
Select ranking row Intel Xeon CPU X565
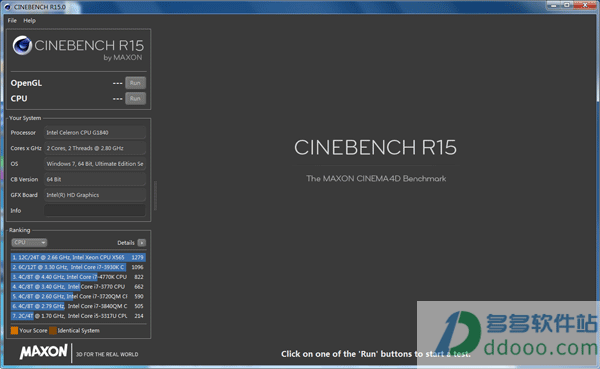click(x=78, y=257)
